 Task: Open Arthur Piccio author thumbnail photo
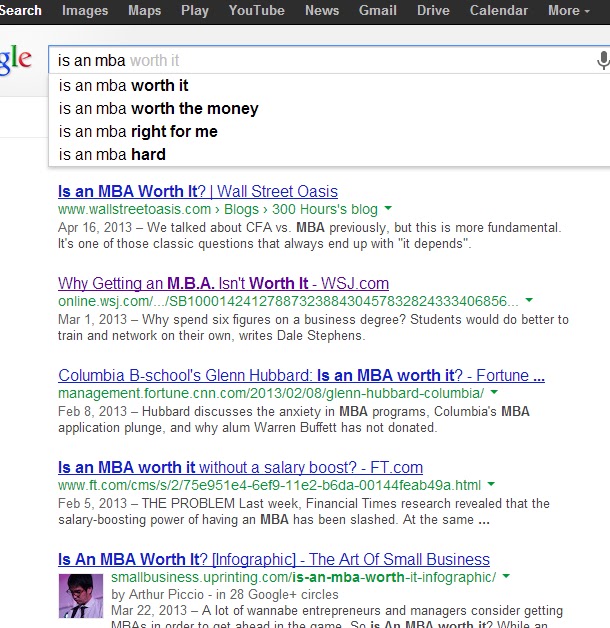pyautogui.click(x=81, y=596)
